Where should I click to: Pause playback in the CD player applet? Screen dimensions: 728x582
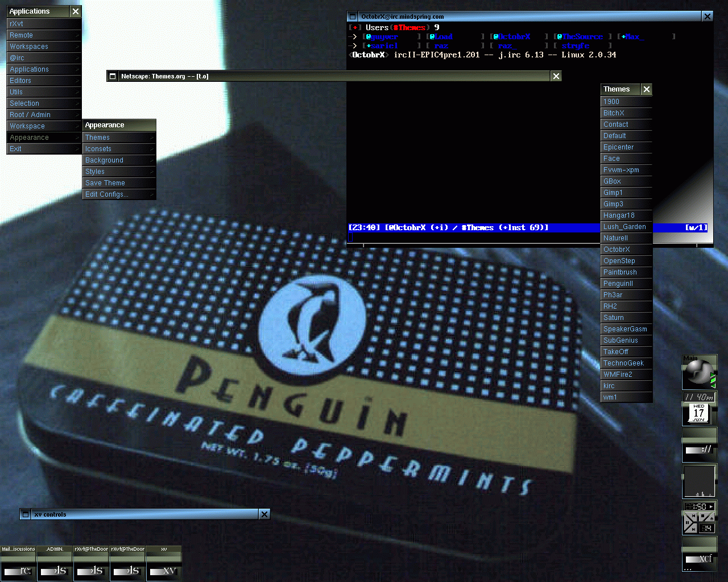click(688, 522)
